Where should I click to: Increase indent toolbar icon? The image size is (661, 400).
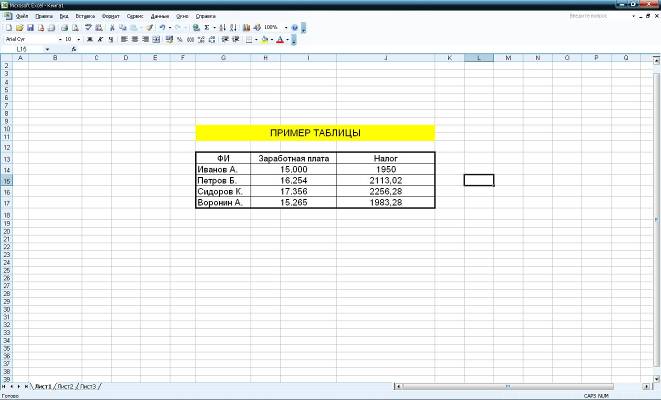pyautogui.click(x=236, y=40)
